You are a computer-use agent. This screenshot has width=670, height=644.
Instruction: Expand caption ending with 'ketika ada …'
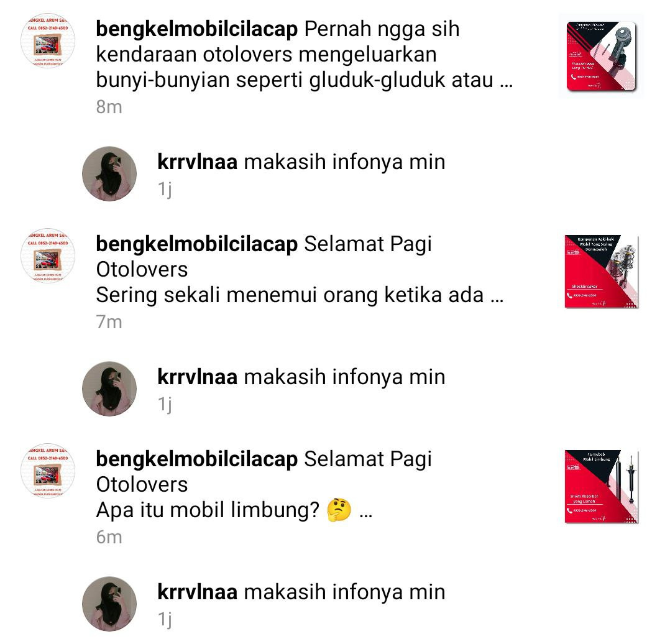(497, 296)
